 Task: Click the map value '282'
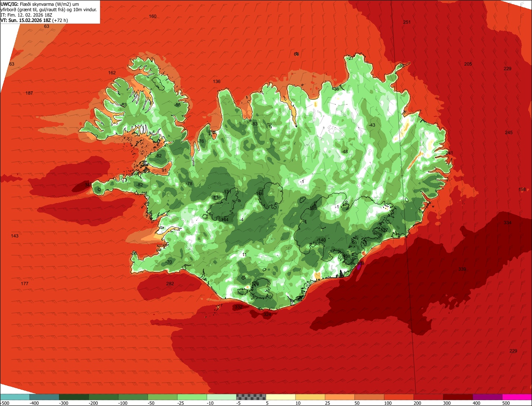170,284
